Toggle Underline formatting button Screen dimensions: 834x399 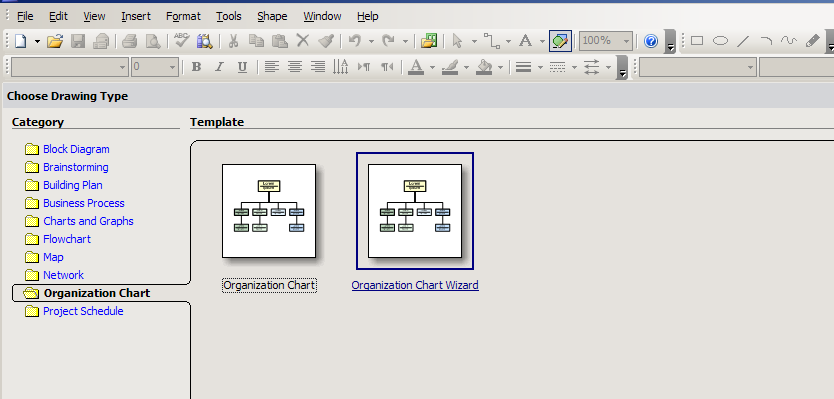pos(242,67)
